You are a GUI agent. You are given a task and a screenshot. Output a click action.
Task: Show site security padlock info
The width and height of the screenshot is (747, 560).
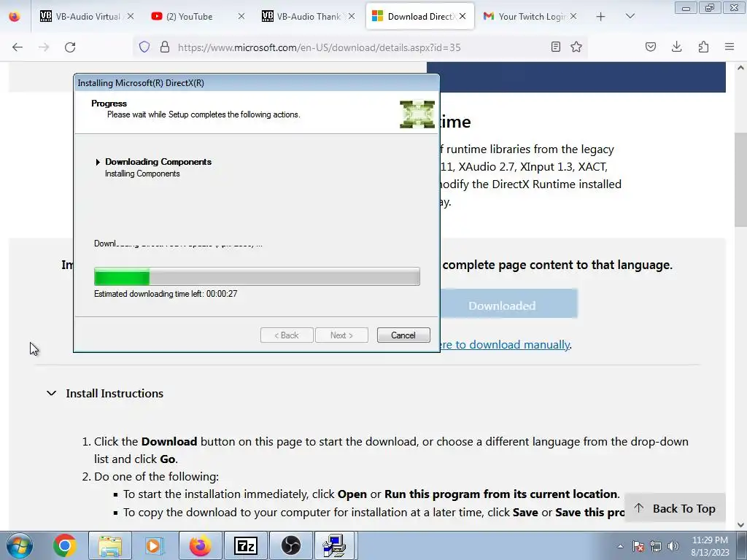tap(165, 47)
